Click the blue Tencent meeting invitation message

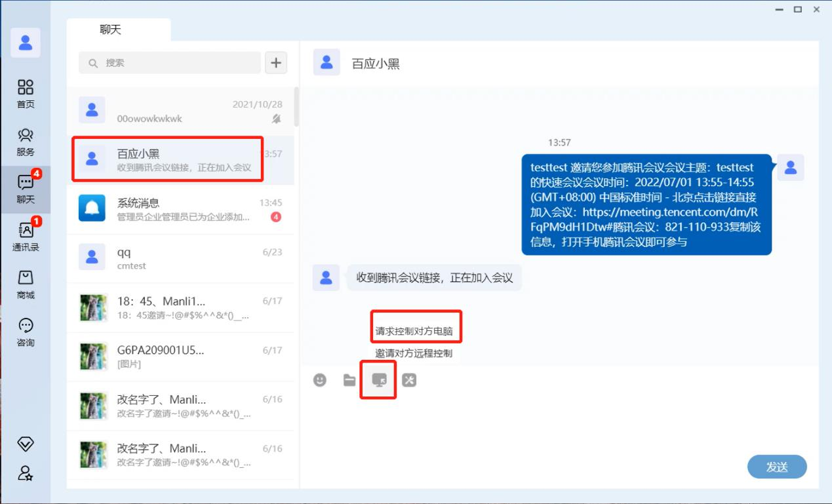pos(646,204)
